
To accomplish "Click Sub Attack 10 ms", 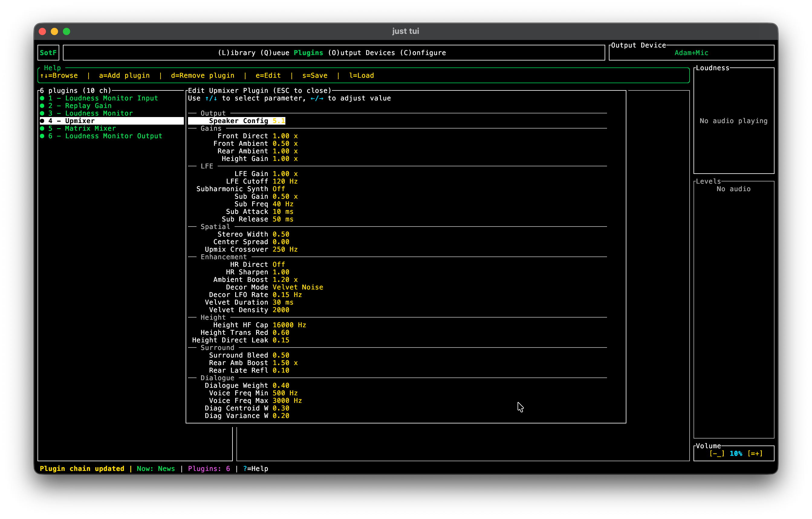I will coord(260,212).
